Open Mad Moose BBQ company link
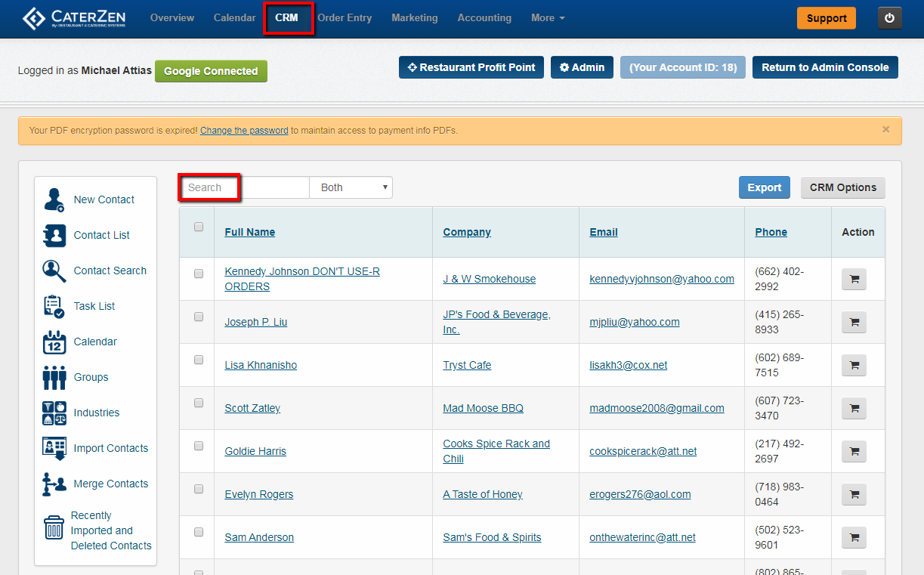Viewport: 924px width, 575px height. (x=484, y=408)
